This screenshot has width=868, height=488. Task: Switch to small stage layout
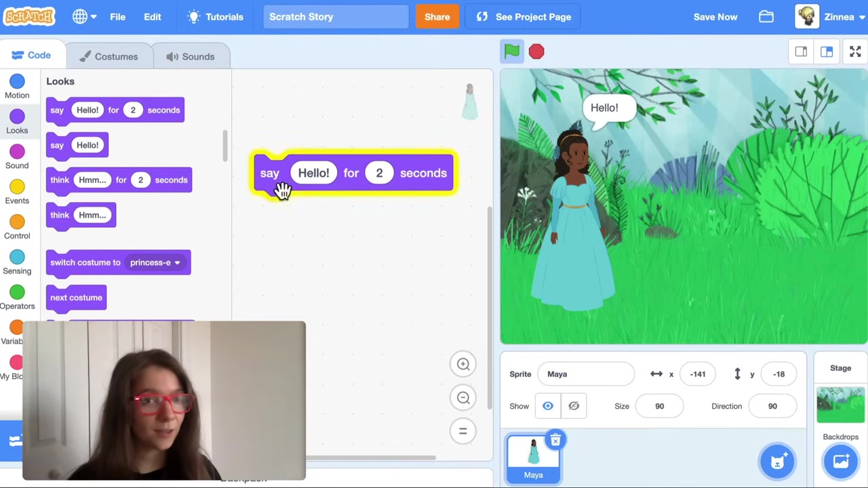click(x=801, y=52)
